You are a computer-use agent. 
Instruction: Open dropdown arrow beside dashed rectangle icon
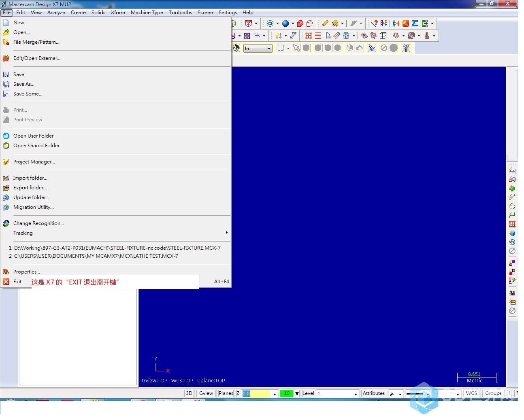pos(288,48)
